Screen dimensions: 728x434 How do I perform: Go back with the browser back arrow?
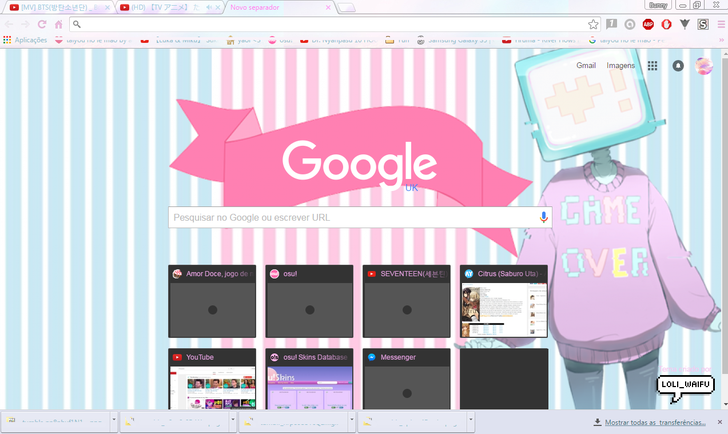tap(9, 24)
